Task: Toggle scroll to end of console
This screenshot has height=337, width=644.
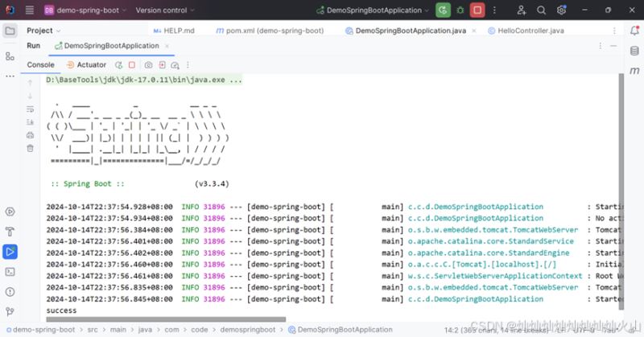Action: click(30, 122)
